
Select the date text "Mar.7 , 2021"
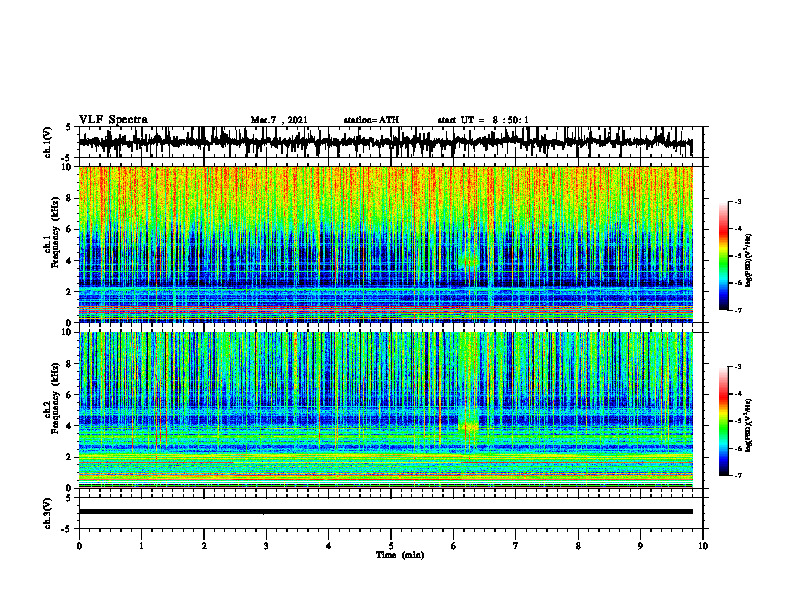279,120
